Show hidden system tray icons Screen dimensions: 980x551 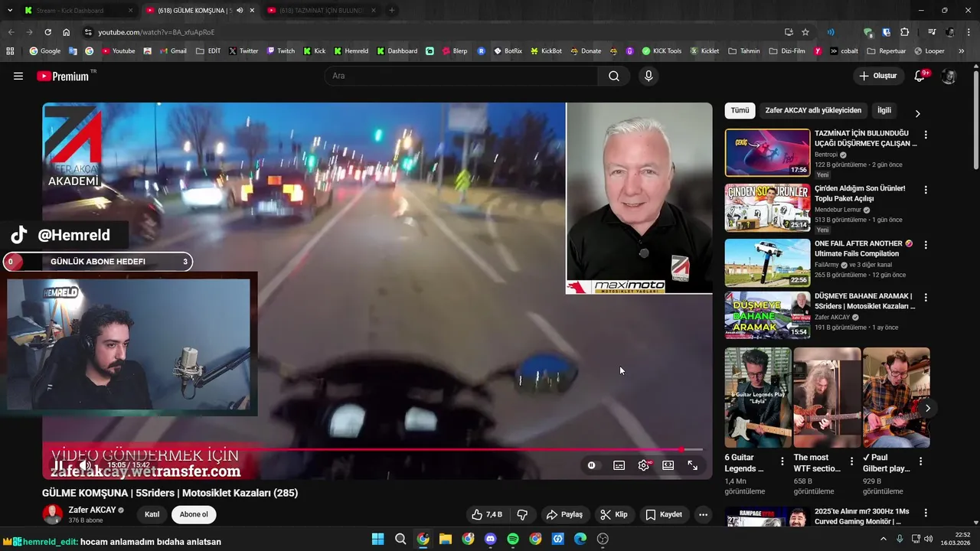tap(883, 539)
